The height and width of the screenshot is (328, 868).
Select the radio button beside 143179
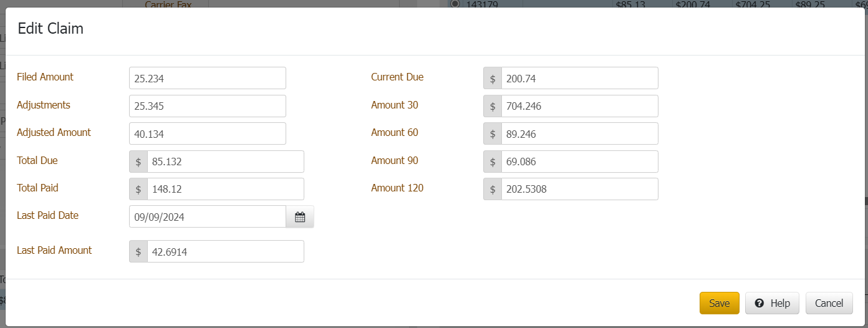point(455,4)
